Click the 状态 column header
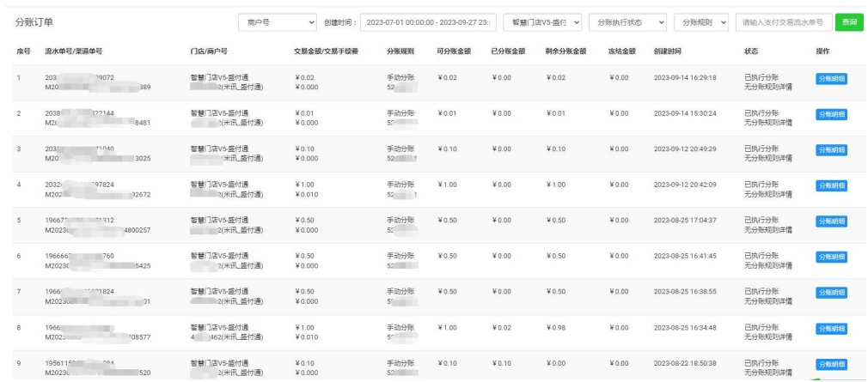868x382 pixels. (x=751, y=52)
